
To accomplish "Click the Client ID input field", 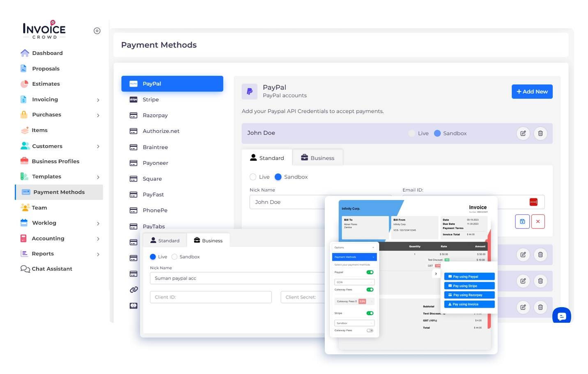I will [211, 297].
